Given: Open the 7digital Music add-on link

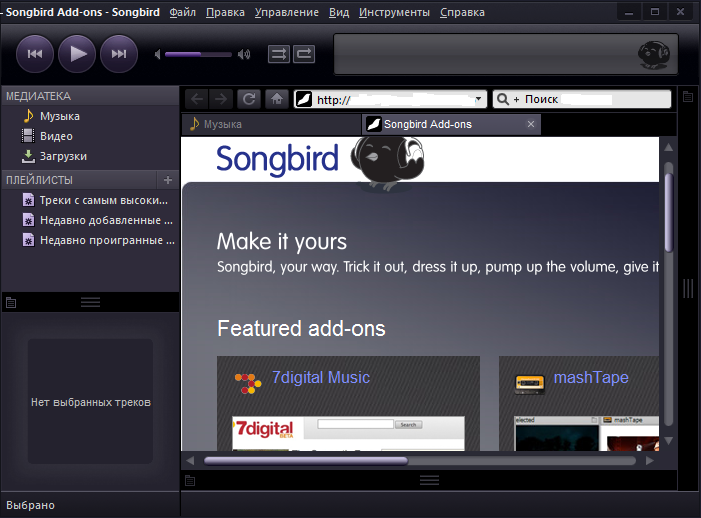Looking at the screenshot, I should point(321,378).
